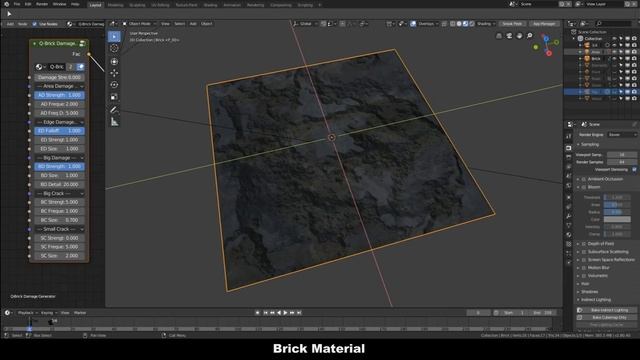Select rendered viewport shading mode
Screen dimensions: 640x360
(x=472, y=24)
